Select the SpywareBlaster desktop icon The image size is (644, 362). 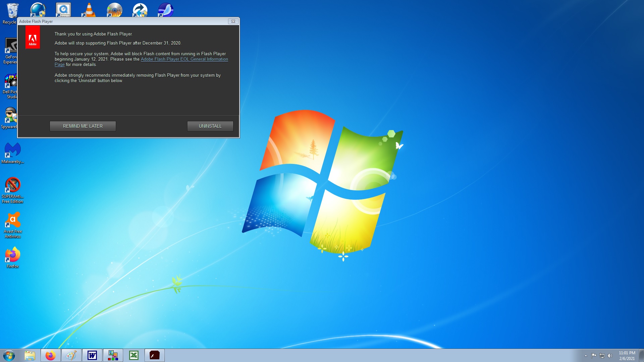tap(9, 118)
